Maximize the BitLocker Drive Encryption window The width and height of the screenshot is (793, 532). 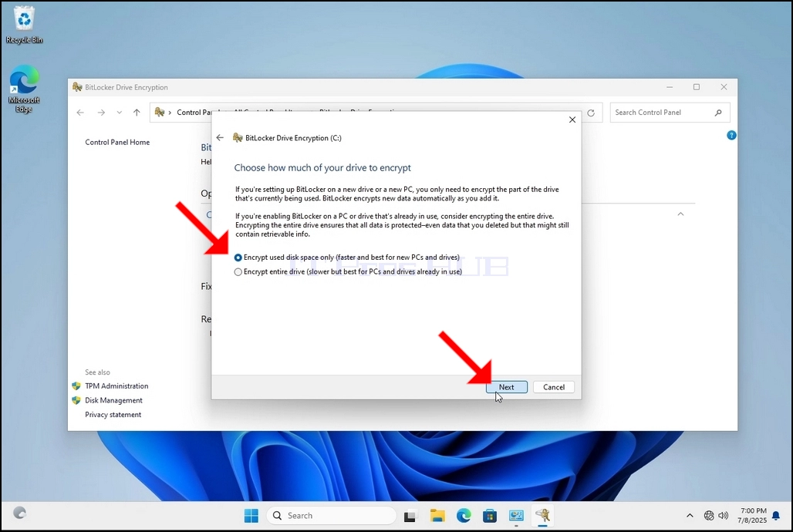697,87
